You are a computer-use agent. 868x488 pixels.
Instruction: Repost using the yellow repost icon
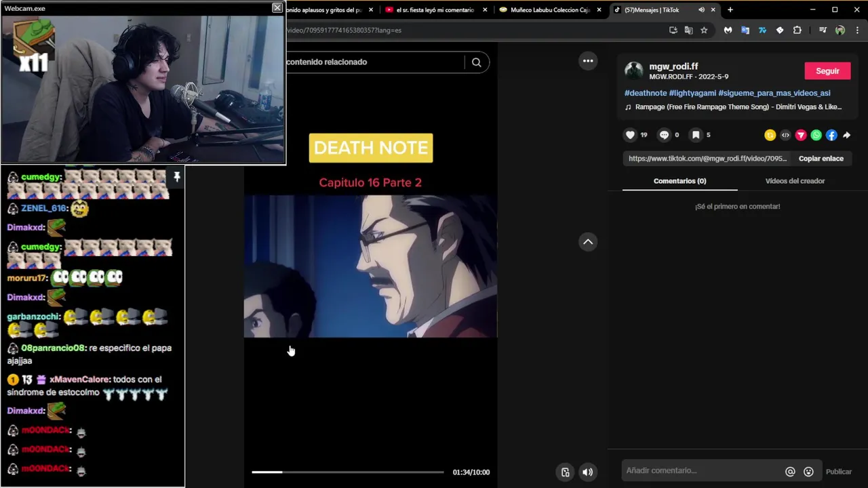(x=770, y=135)
